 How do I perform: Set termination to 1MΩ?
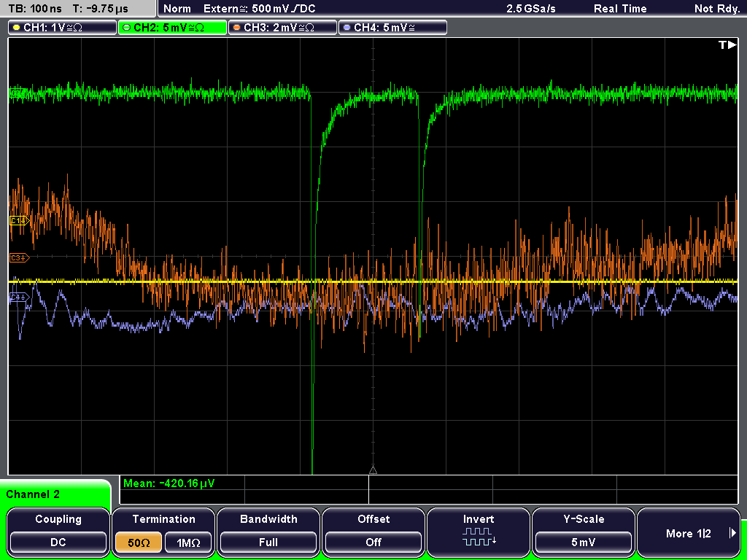pos(188,542)
